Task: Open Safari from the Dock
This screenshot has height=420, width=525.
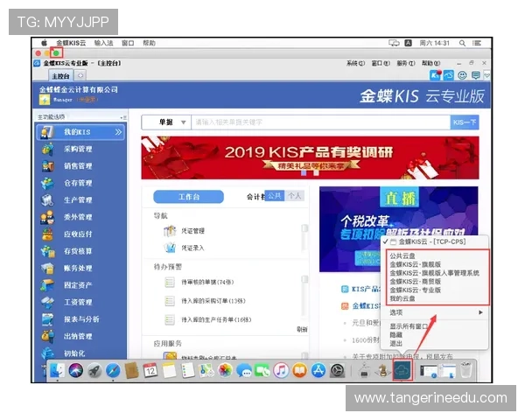Action: pos(113,371)
